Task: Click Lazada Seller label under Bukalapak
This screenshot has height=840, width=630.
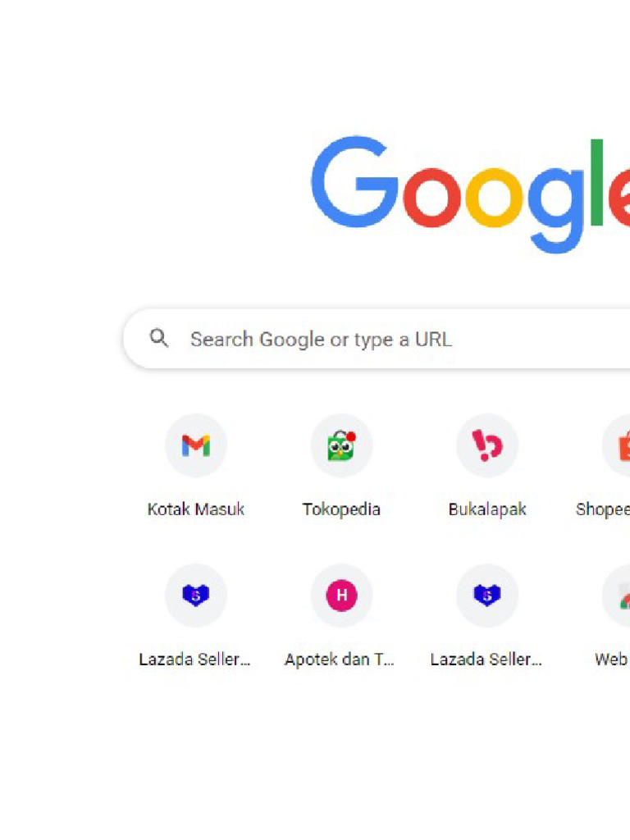Action: tap(486, 660)
